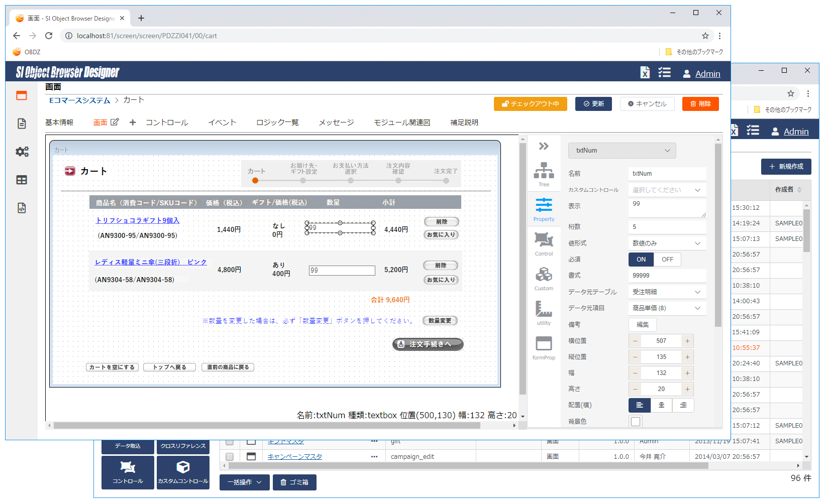This screenshot has width=828, height=504.
Task: Open the イベント tab
Action: coord(222,122)
